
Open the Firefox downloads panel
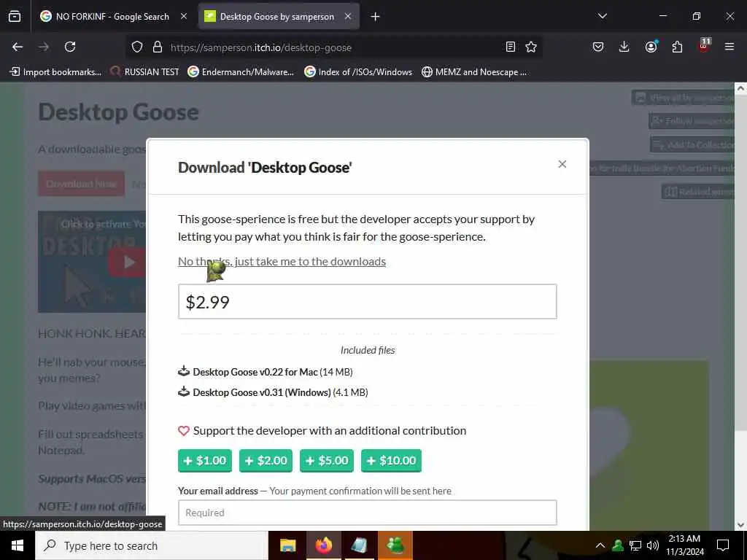624,47
